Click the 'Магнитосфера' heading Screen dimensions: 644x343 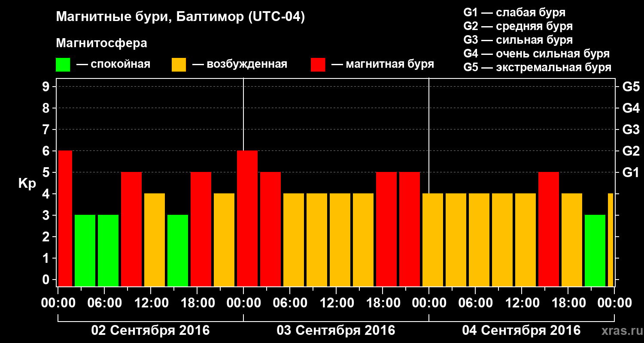point(101,43)
